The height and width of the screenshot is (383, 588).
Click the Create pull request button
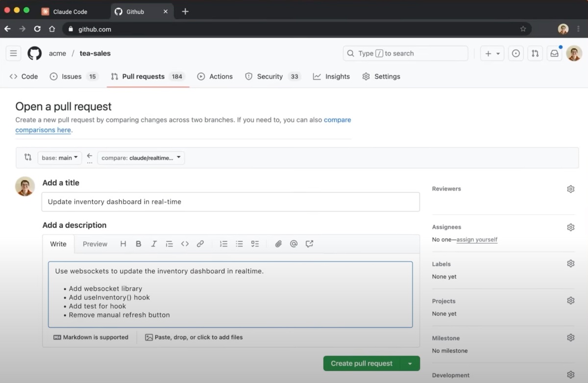362,363
